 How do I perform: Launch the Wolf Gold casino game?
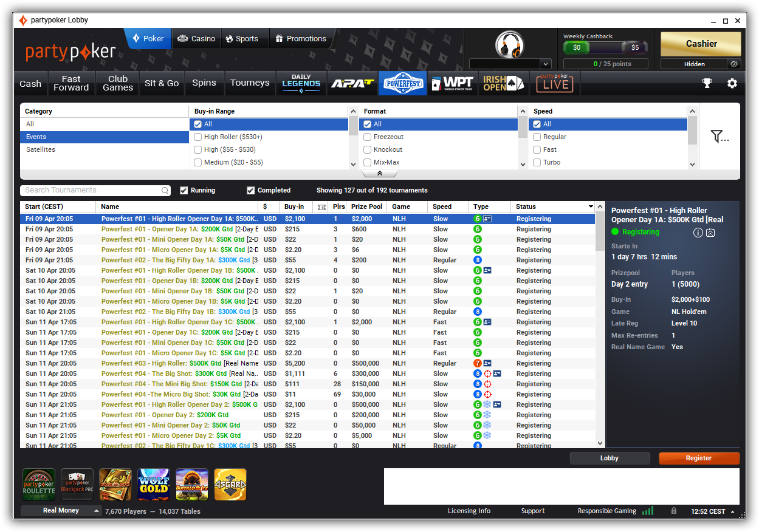click(x=153, y=484)
